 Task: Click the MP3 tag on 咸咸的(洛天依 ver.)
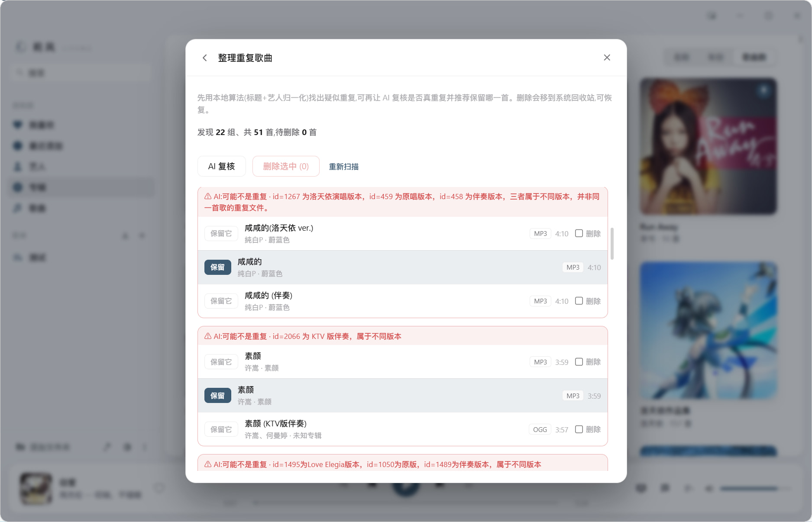[540, 234]
